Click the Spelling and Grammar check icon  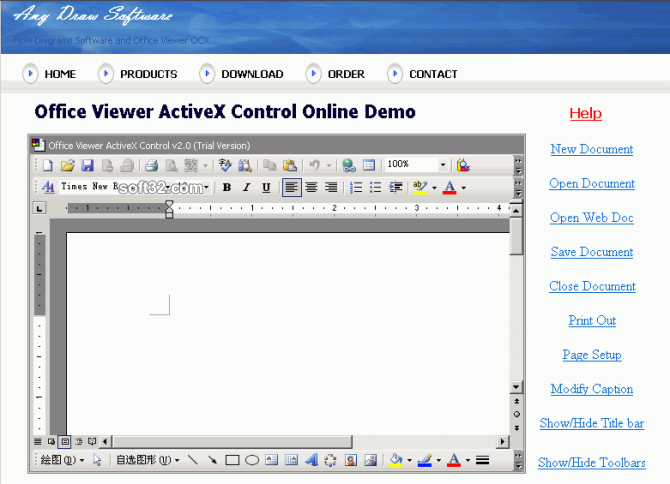click(225, 165)
